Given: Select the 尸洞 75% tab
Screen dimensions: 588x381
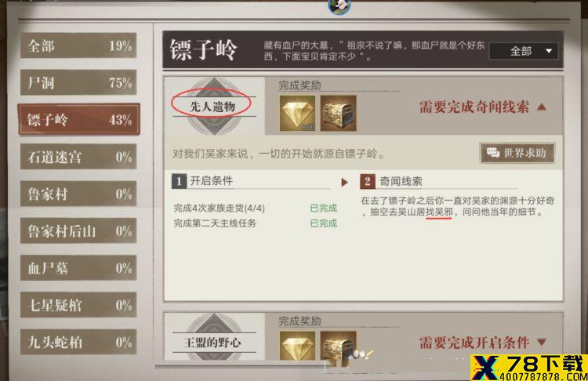Looking at the screenshot, I should (78, 82).
